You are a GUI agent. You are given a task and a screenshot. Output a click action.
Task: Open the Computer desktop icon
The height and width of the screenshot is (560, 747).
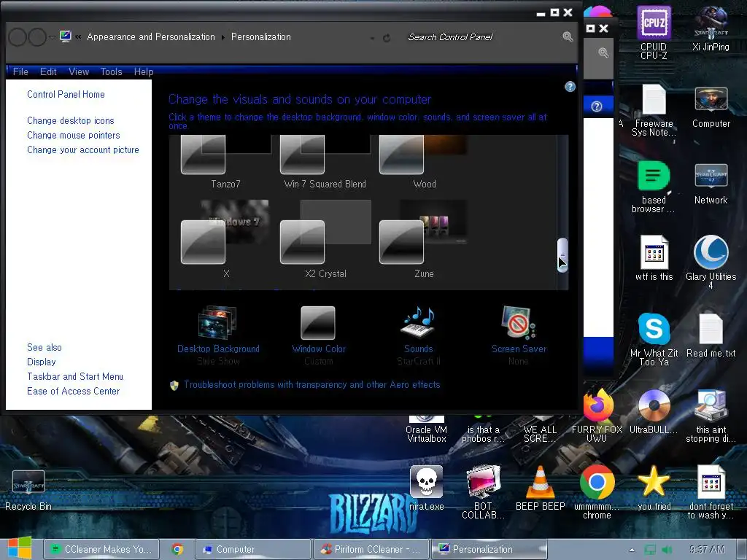tap(711, 107)
